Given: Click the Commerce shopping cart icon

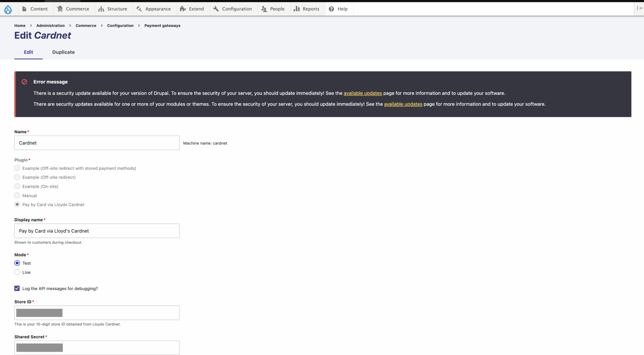Looking at the screenshot, I should pos(60,9).
